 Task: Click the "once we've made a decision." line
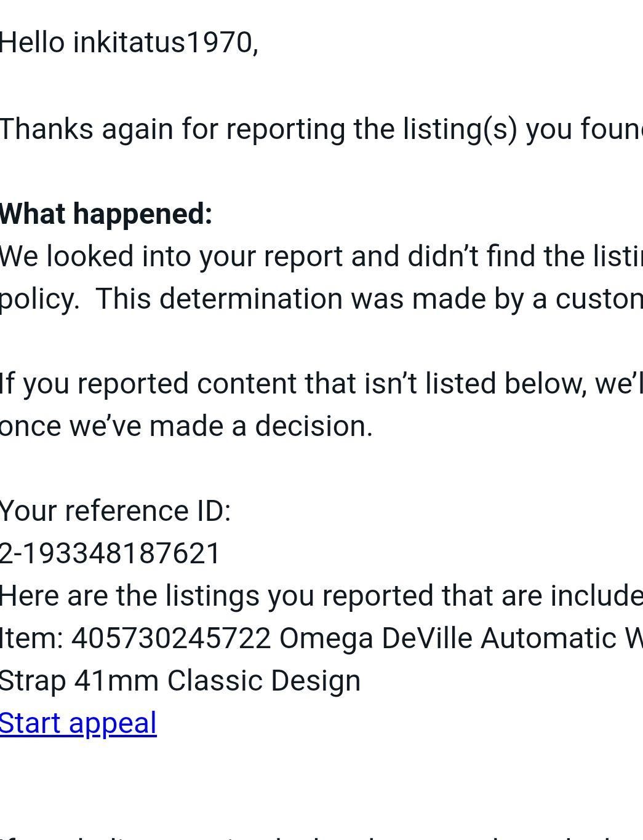(x=186, y=426)
